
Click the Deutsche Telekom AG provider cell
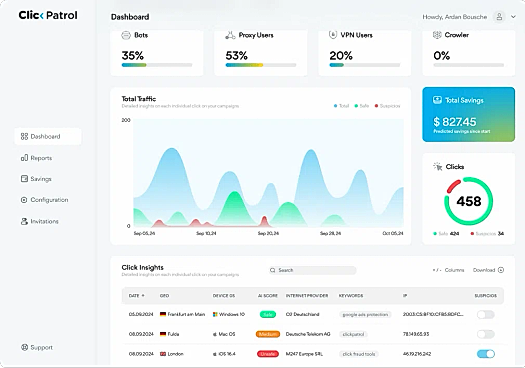click(x=308, y=334)
